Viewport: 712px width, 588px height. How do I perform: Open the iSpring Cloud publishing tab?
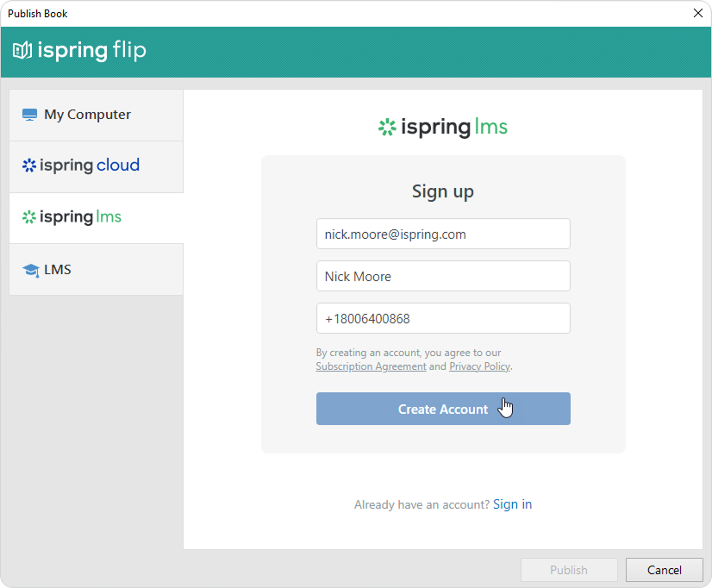pyautogui.click(x=90, y=166)
